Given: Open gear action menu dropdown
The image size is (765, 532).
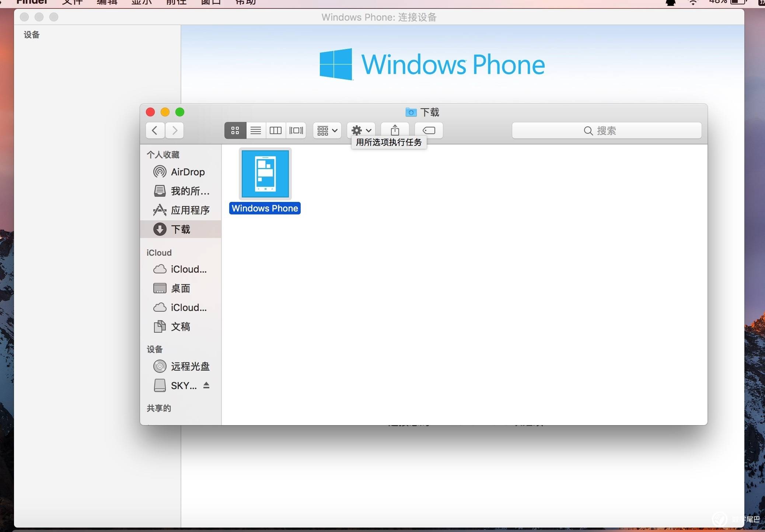Looking at the screenshot, I should click(x=361, y=130).
